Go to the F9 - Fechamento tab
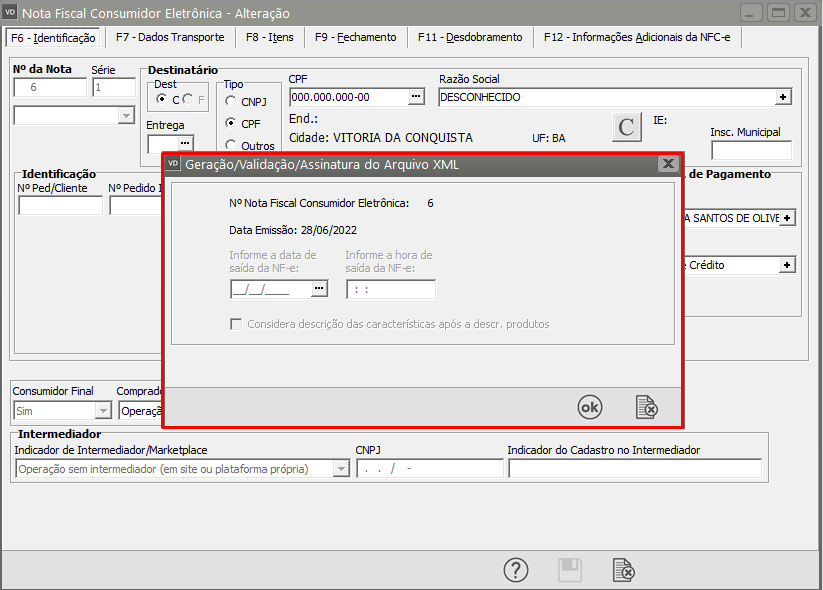This screenshot has width=823, height=590. tap(355, 37)
